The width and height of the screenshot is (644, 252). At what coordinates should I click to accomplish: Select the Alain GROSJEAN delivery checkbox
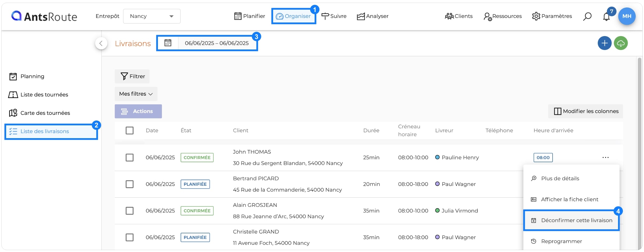click(x=130, y=211)
